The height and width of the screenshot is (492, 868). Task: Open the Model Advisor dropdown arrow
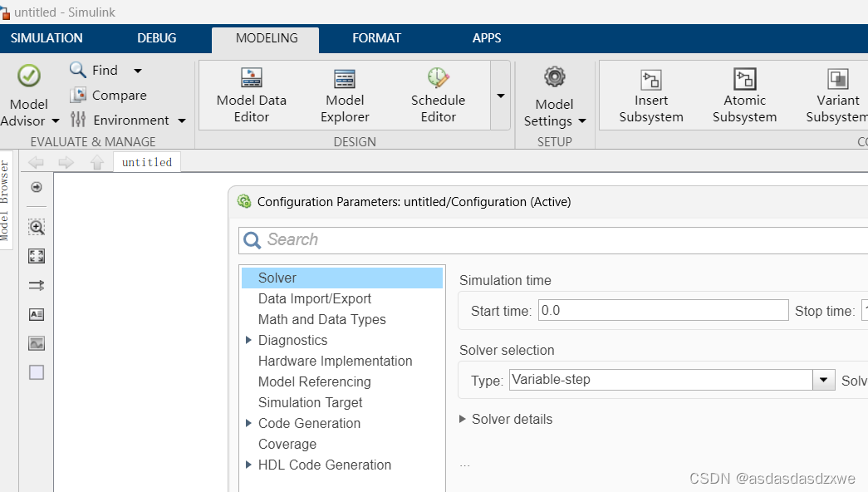56,121
